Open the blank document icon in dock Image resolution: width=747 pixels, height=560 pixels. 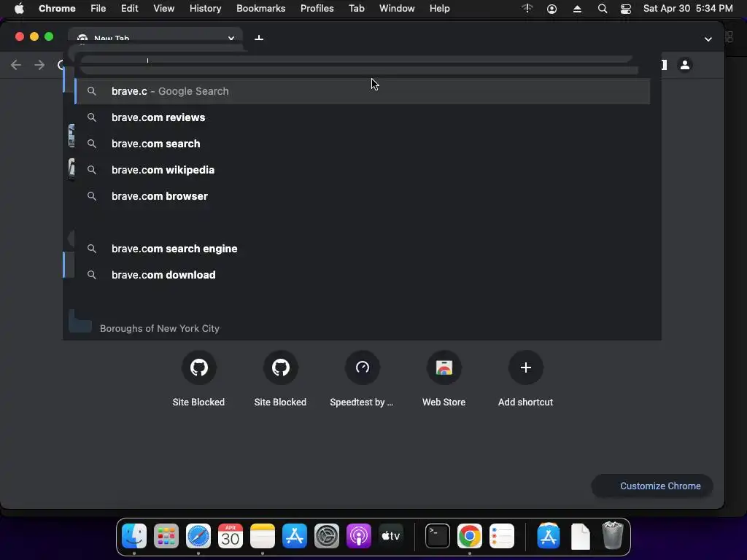580,536
